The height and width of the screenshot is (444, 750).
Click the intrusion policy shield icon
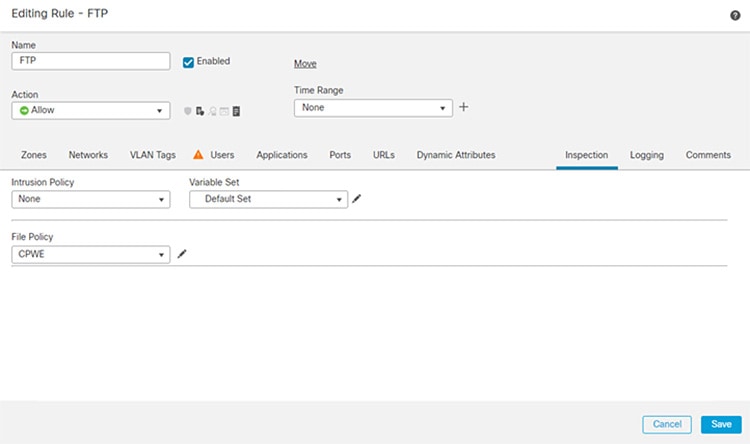coord(188,111)
